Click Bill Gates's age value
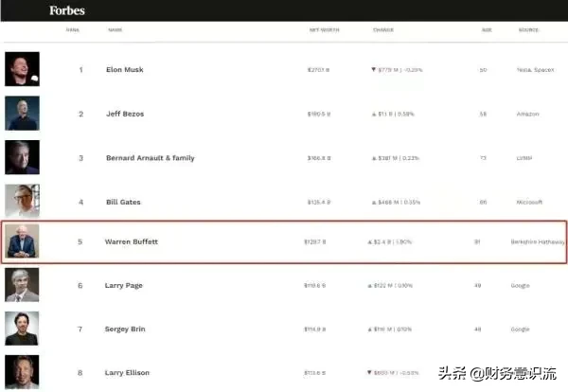 click(483, 203)
